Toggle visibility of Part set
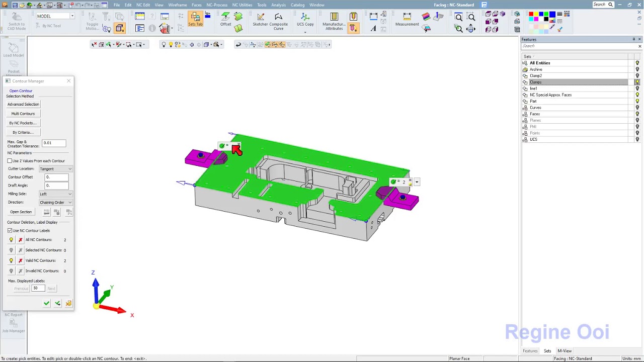 (637, 101)
